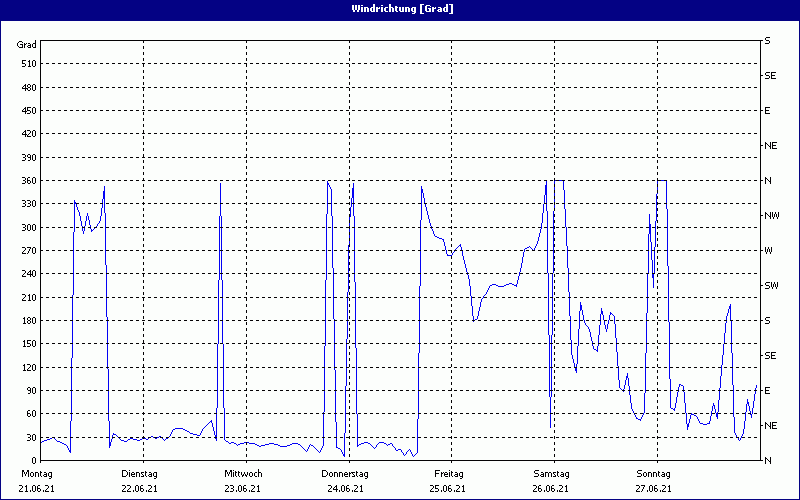Select the 30 tick on the left axis

coord(31,437)
